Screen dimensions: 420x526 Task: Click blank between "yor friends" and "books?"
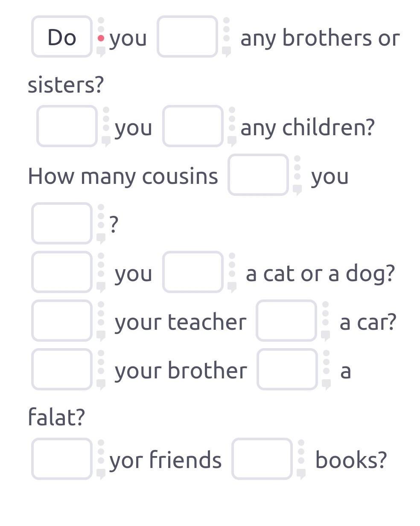262,459
